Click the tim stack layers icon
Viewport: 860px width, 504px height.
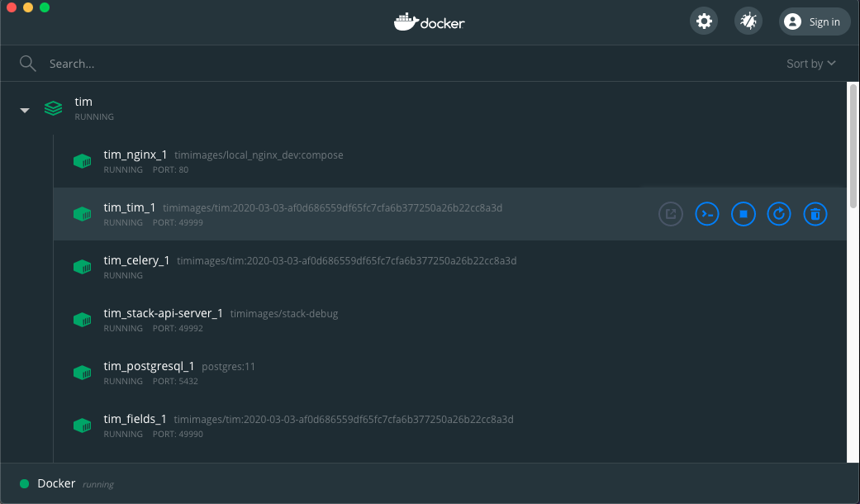pyautogui.click(x=53, y=108)
